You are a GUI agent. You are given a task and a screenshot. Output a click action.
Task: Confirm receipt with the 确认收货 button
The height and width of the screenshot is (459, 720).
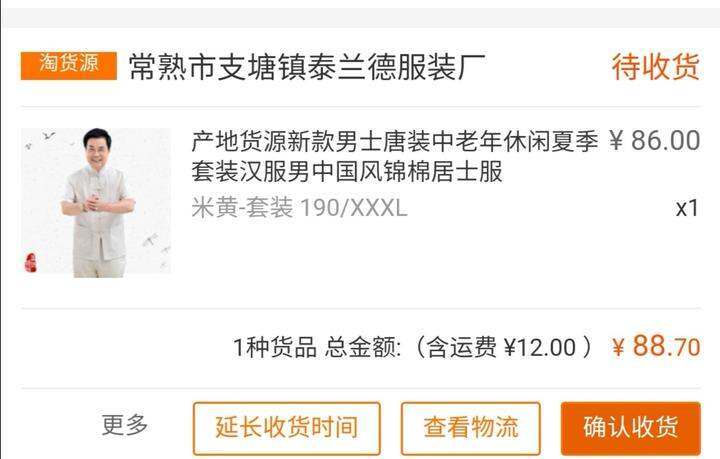630,428
